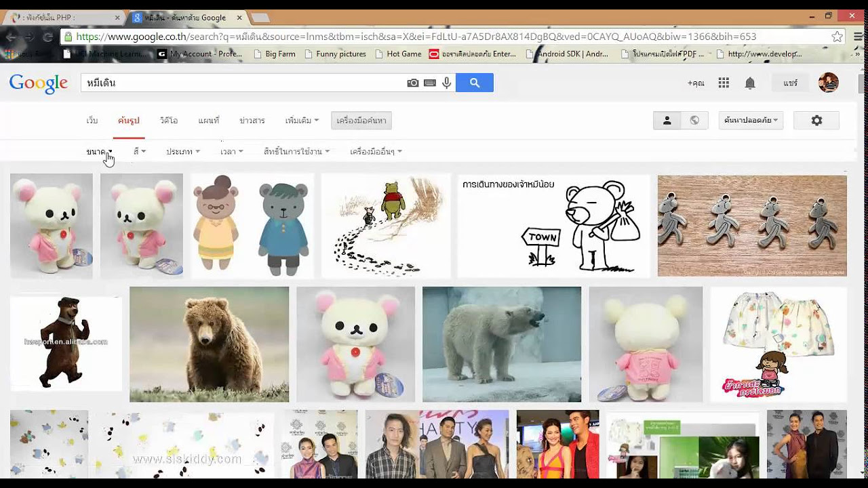Open the Google apps grid
The image size is (868, 488).
(724, 83)
